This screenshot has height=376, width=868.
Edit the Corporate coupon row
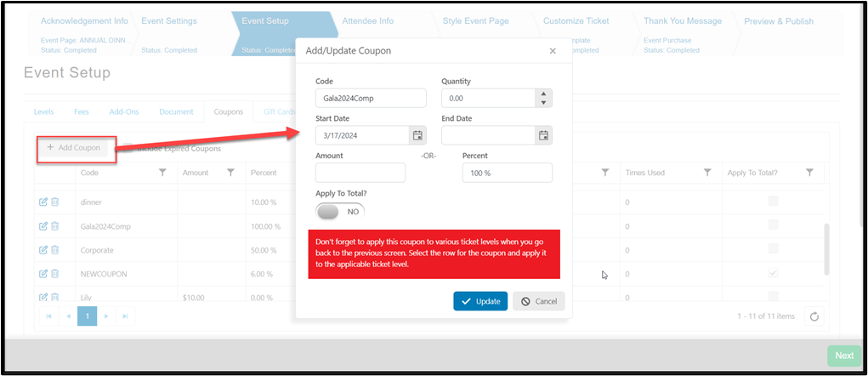pos(43,250)
